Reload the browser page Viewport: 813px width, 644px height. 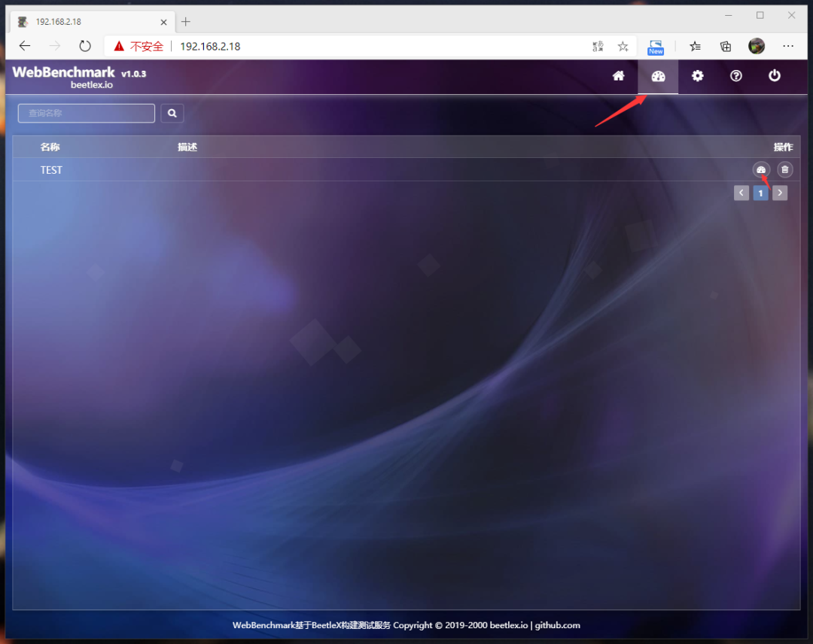point(85,46)
